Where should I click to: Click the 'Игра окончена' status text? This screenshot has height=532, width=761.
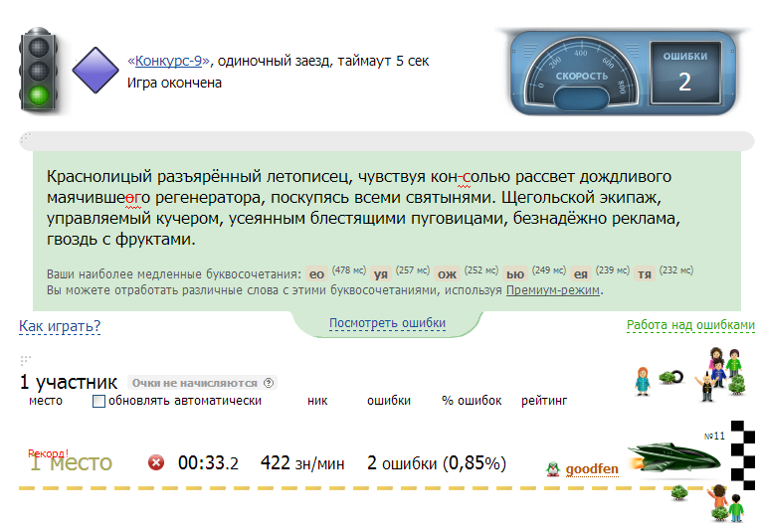[x=174, y=83]
